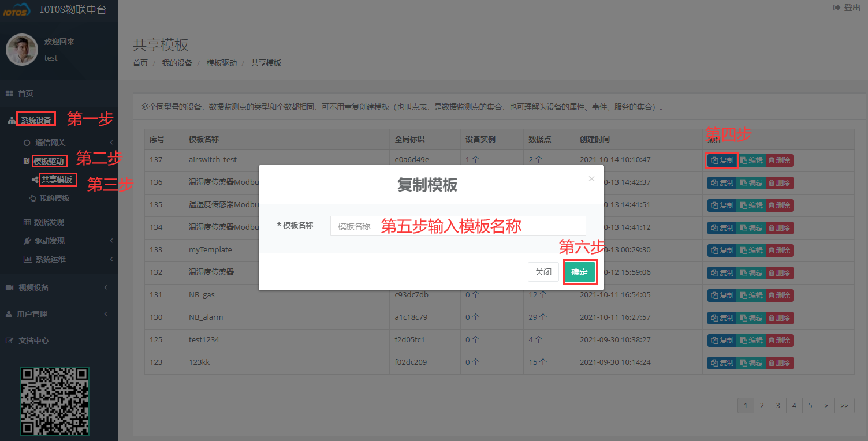Go to pagination page 3
This screenshot has height=441, width=868.
pos(777,405)
